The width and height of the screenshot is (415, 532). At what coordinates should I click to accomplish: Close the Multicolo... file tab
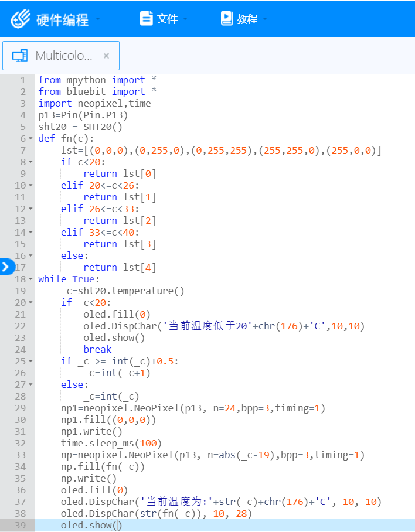click(106, 56)
